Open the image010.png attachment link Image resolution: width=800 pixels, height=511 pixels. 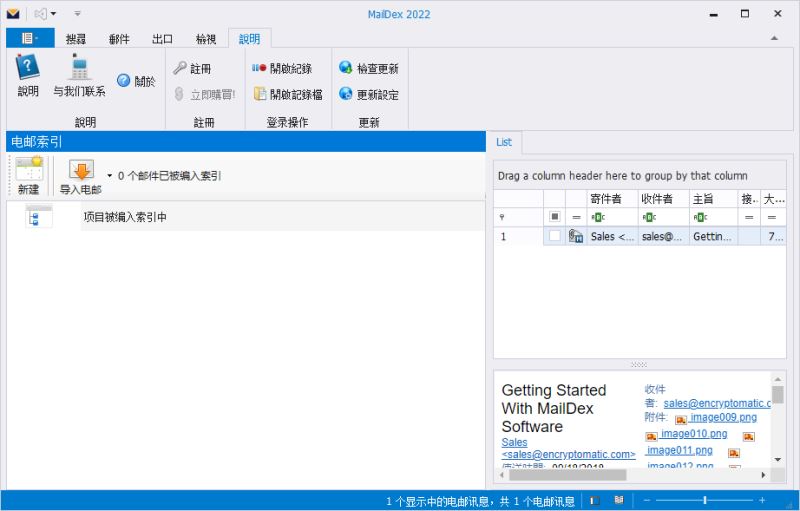[x=694, y=434]
